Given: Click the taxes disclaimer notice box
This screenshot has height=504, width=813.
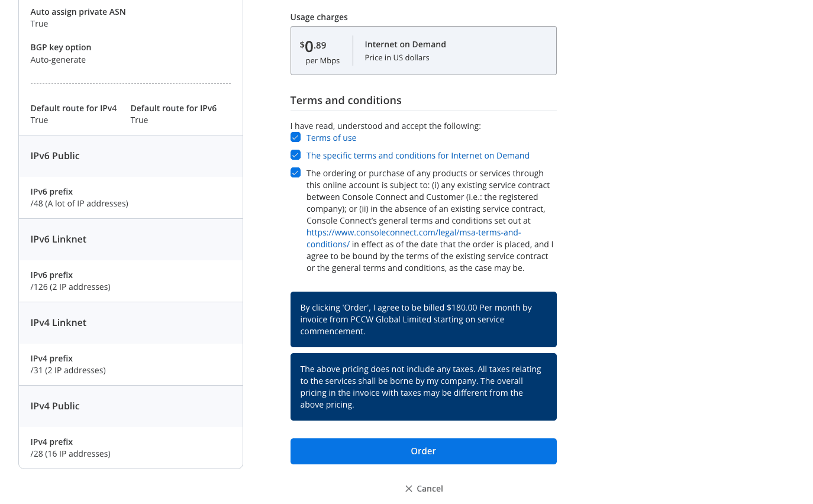Looking at the screenshot, I should [424, 387].
